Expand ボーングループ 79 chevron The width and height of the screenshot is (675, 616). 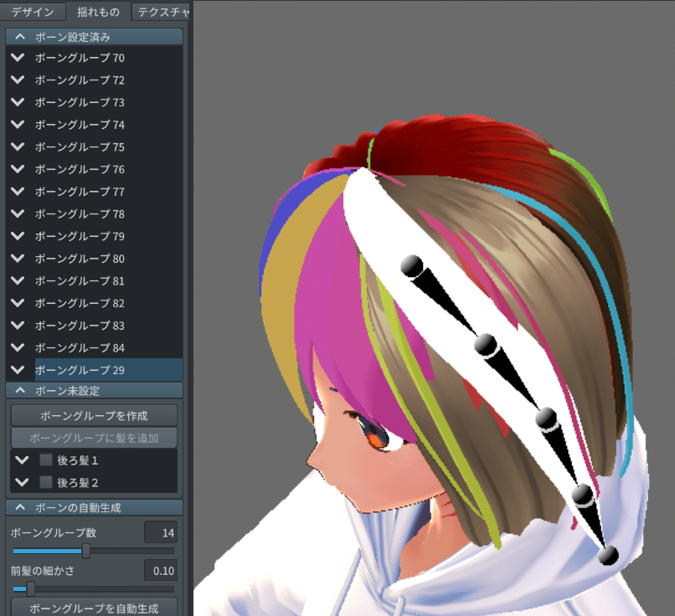point(18,236)
